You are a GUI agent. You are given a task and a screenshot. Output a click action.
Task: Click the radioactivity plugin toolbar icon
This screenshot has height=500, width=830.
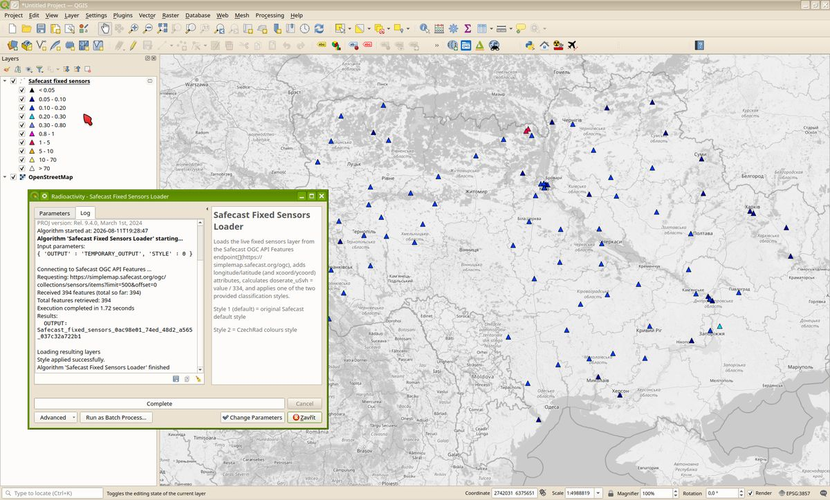[558, 46]
